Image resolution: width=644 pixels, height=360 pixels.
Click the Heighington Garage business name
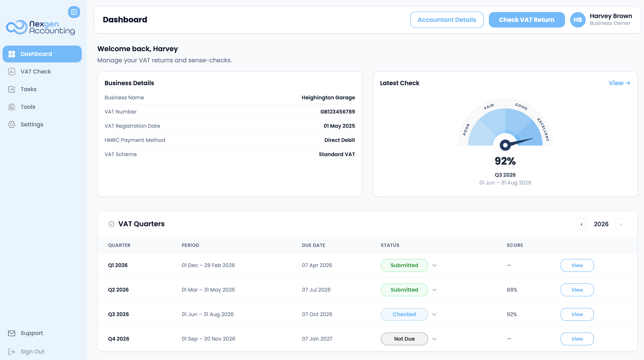tap(328, 98)
